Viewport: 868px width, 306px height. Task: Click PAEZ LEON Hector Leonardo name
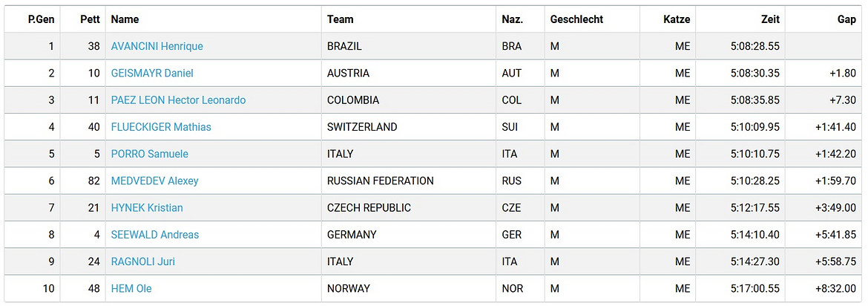click(x=178, y=100)
